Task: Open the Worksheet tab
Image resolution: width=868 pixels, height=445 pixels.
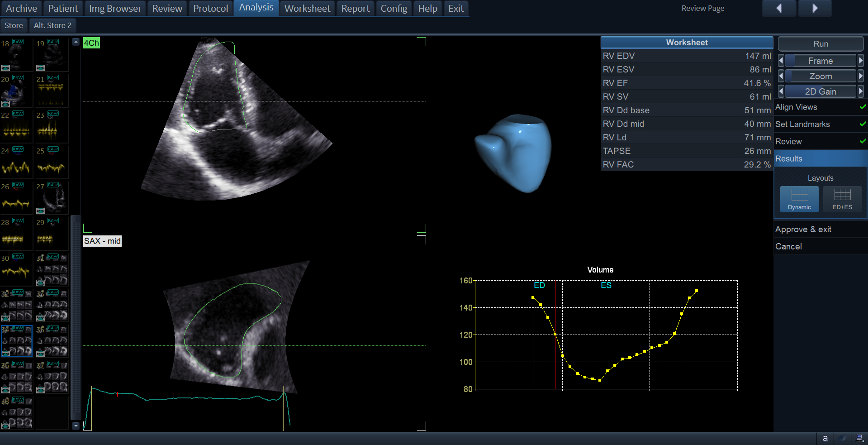Action: [x=307, y=9]
